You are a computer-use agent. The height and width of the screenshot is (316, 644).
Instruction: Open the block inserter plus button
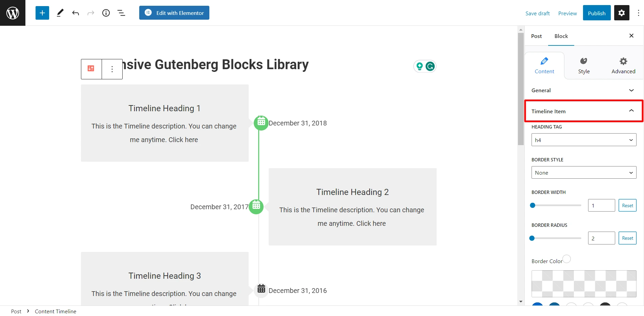click(x=42, y=13)
